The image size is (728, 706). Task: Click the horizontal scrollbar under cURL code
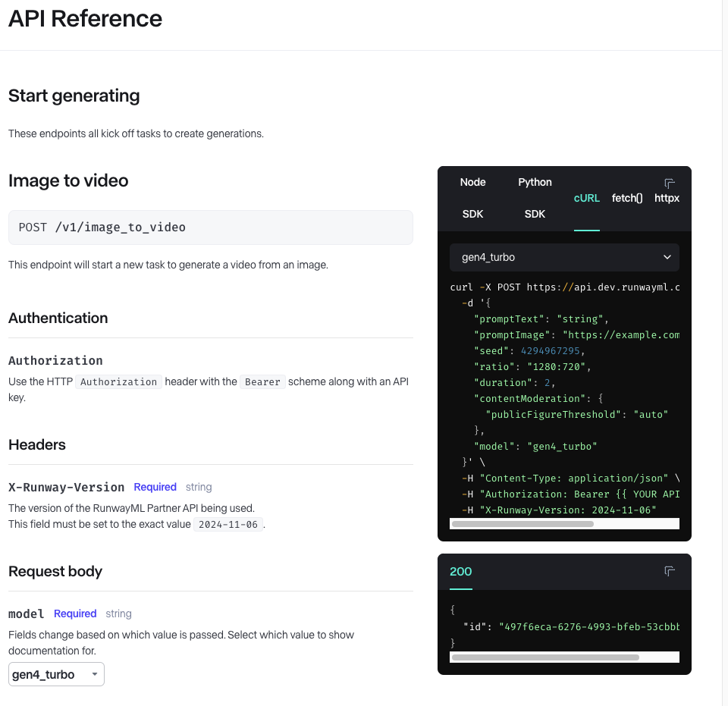click(522, 523)
